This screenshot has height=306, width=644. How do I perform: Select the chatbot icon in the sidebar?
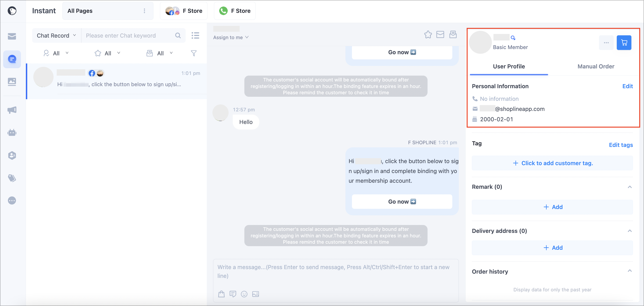(12, 133)
